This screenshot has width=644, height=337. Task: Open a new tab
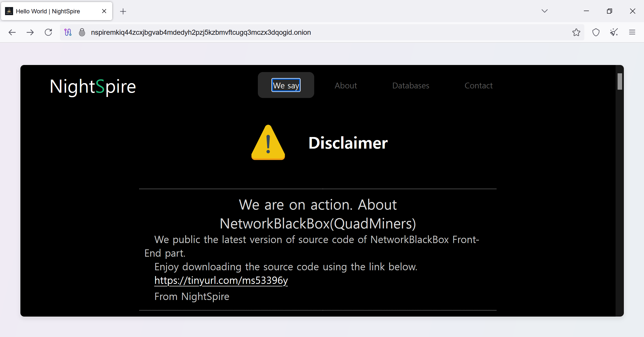(123, 11)
